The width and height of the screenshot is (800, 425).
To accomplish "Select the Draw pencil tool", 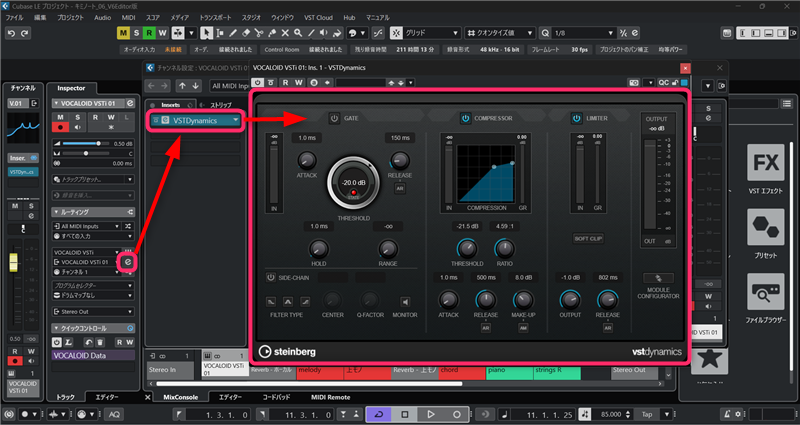I will click(x=233, y=33).
